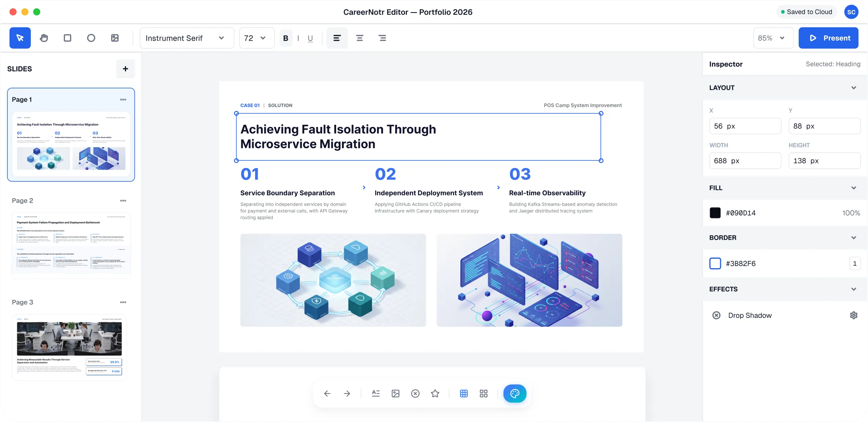Viewport: 868px width, 422px height.
Task: Toggle bold formatting
Action: point(286,38)
